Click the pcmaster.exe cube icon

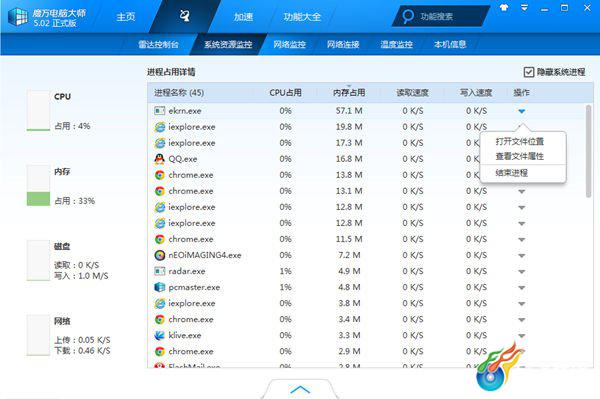click(159, 287)
